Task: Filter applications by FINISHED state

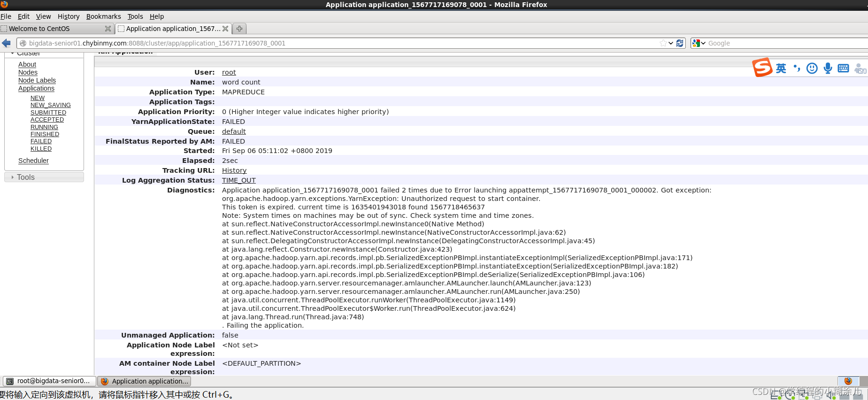Action: click(45, 134)
